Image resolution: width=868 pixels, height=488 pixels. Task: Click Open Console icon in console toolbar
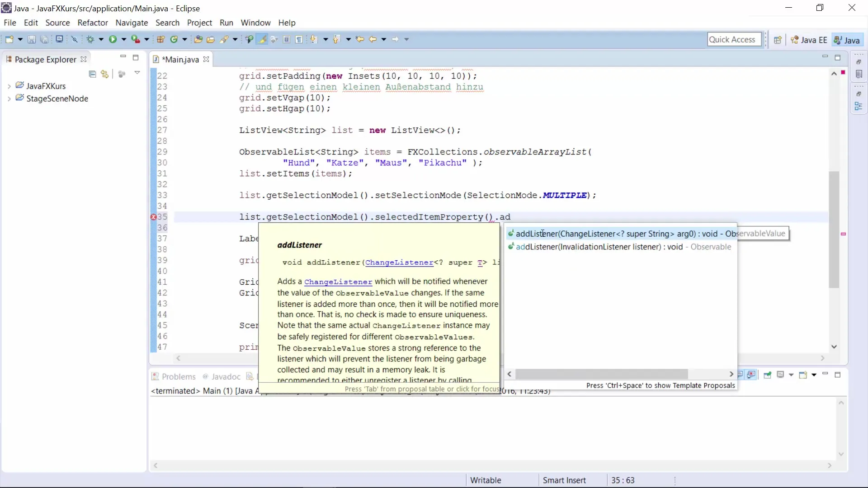[803, 375]
